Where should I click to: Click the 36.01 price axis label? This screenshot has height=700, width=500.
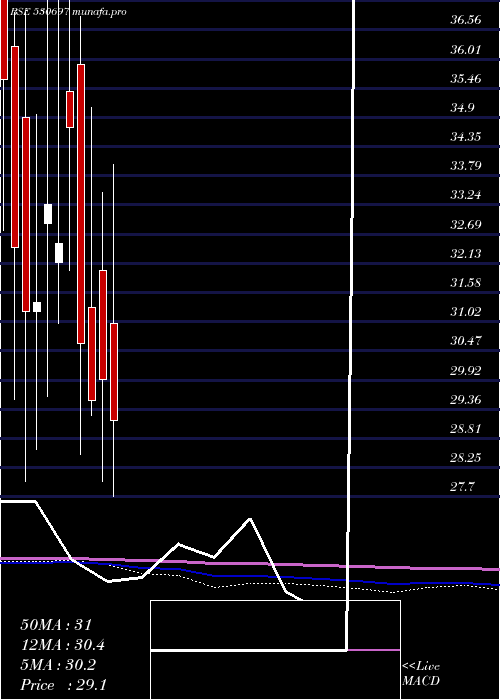pyautogui.click(x=465, y=50)
